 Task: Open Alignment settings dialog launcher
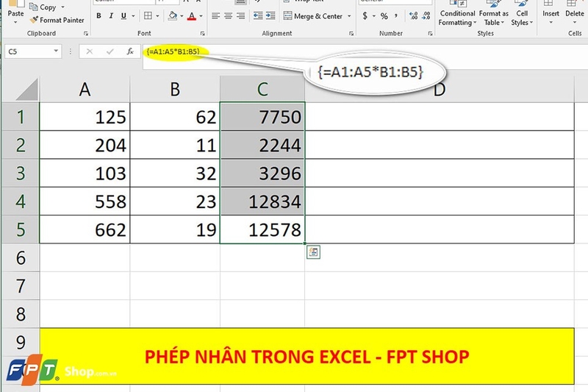click(x=351, y=33)
